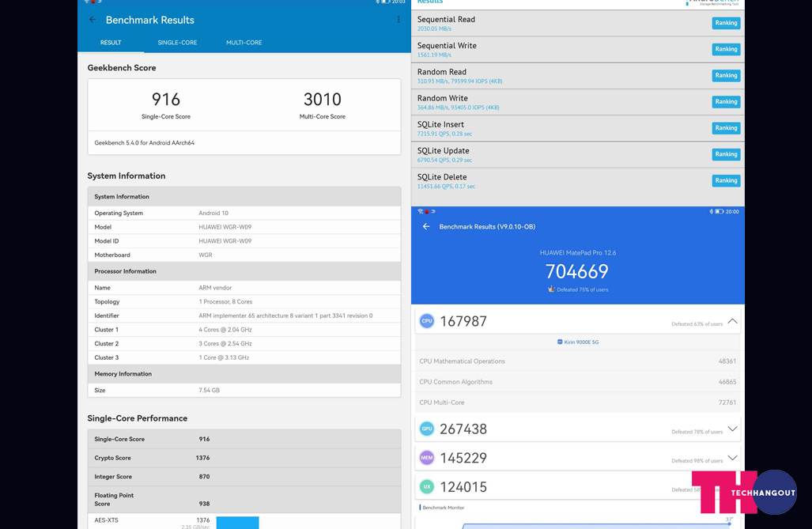Viewport: 812px width, 529px height.
Task: Select the Model ID row
Action: click(244, 241)
